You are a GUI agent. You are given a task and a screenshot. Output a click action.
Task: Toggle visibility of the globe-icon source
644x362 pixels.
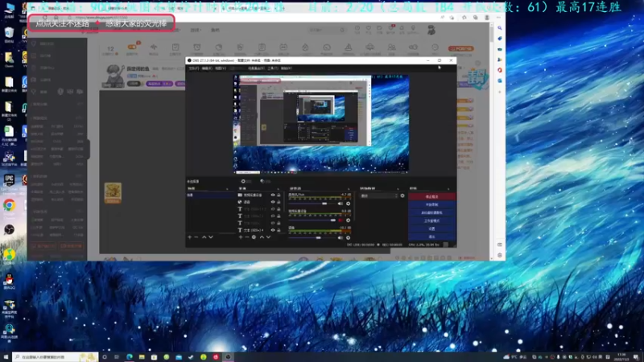click(x=273, y=202)
